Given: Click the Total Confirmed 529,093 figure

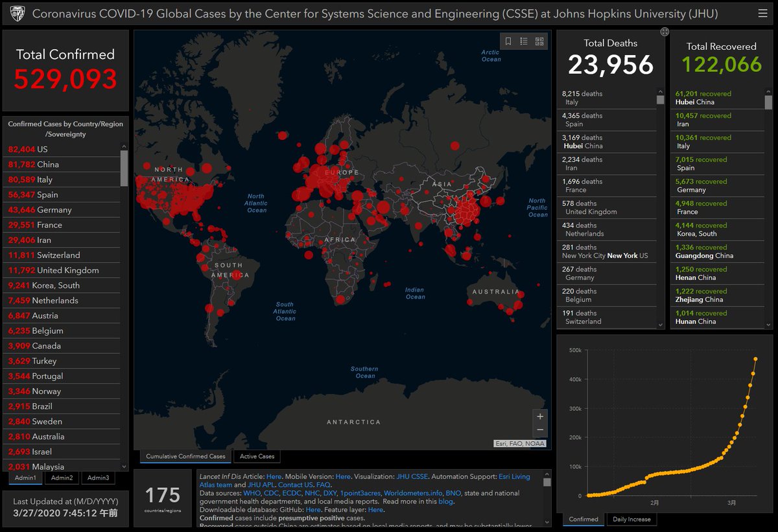Looking at the screenshot, I should click(65, 79).
